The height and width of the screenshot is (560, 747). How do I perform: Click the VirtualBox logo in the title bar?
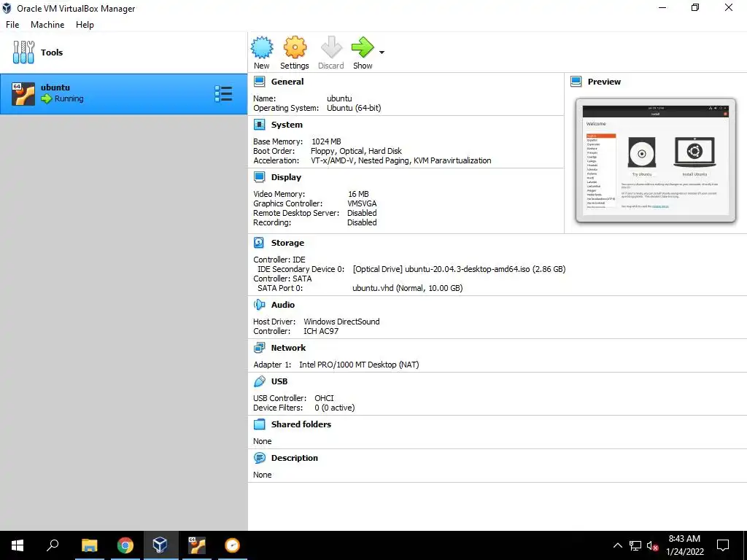click(7, 8)
